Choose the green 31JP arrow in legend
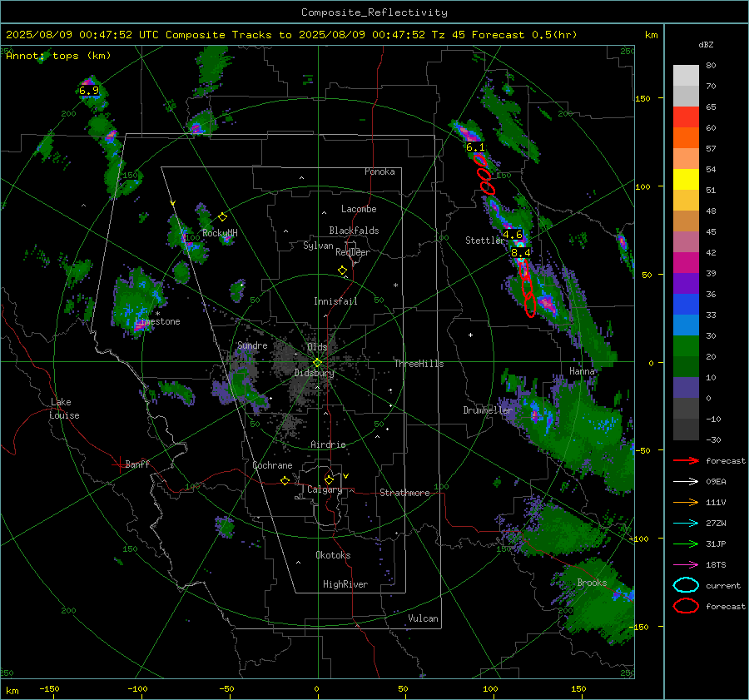Screen dimensions: 749x700 coord(686,544)
